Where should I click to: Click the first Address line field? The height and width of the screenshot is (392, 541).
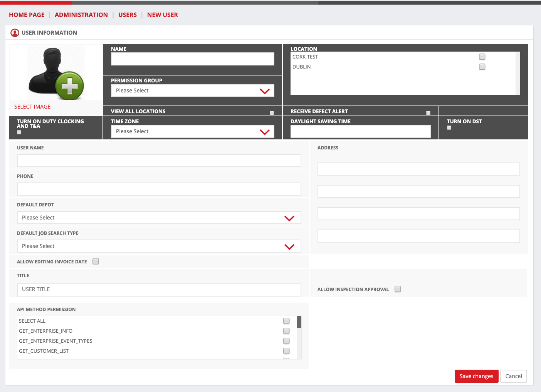419,169
